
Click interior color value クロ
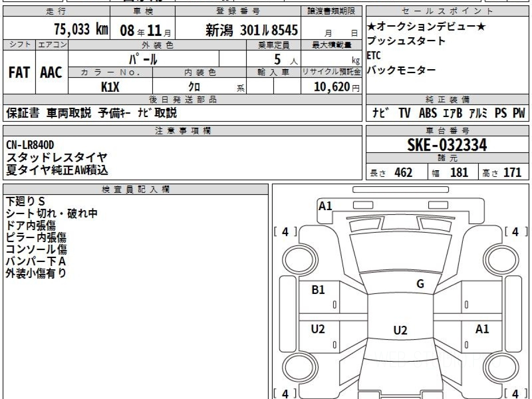tap(195, 87)
